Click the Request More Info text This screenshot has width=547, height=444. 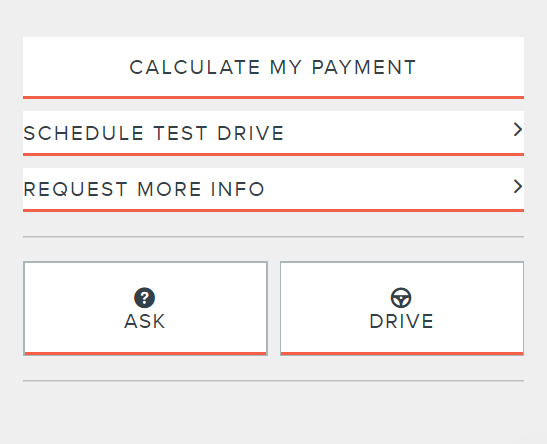coord(144,189)
